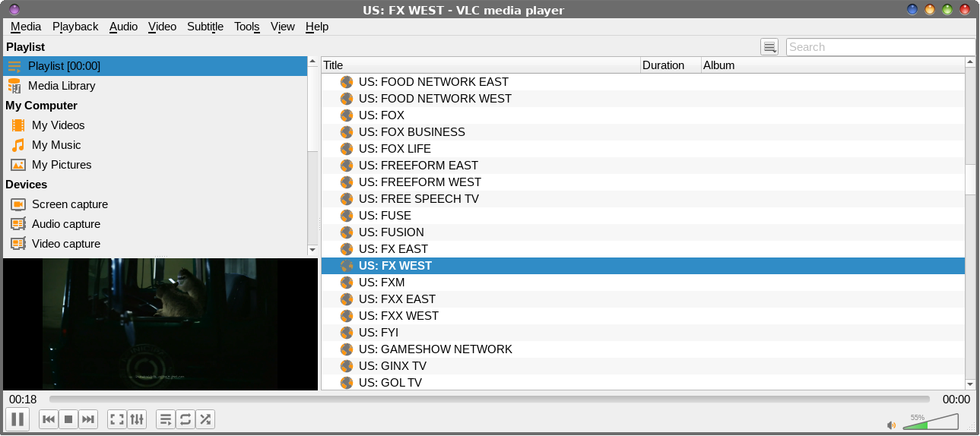Open the Tools menu

pyautogui.click(x=247, y=27)
